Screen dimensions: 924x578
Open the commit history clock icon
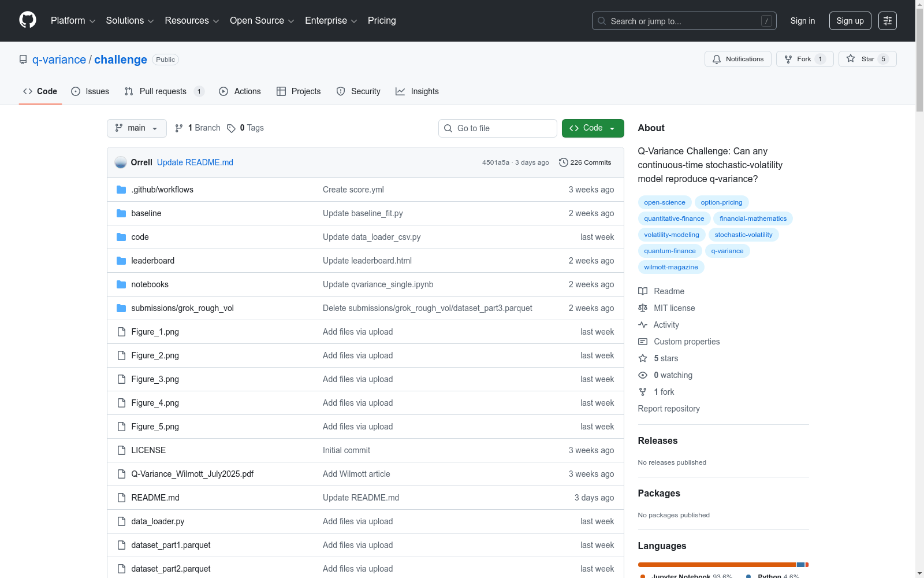564,162
